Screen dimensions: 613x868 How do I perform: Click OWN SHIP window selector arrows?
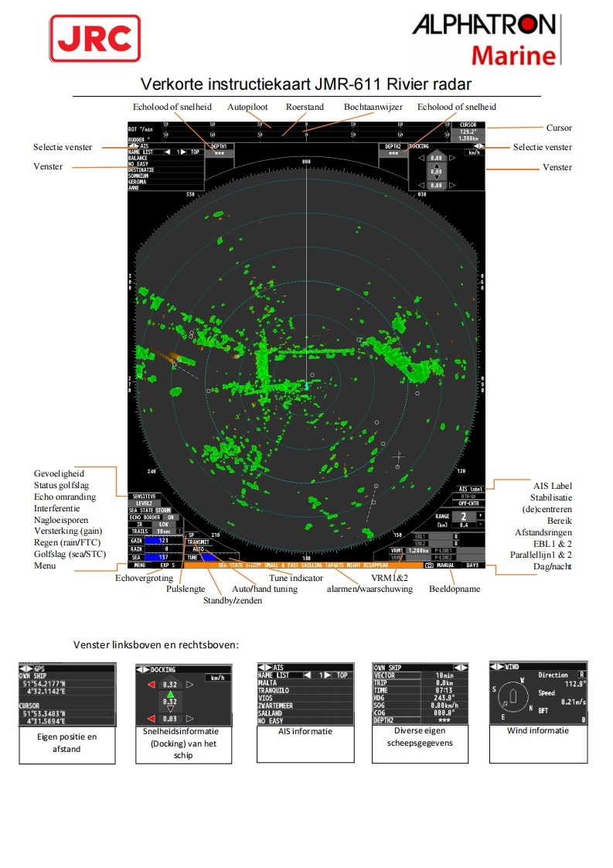461,668
